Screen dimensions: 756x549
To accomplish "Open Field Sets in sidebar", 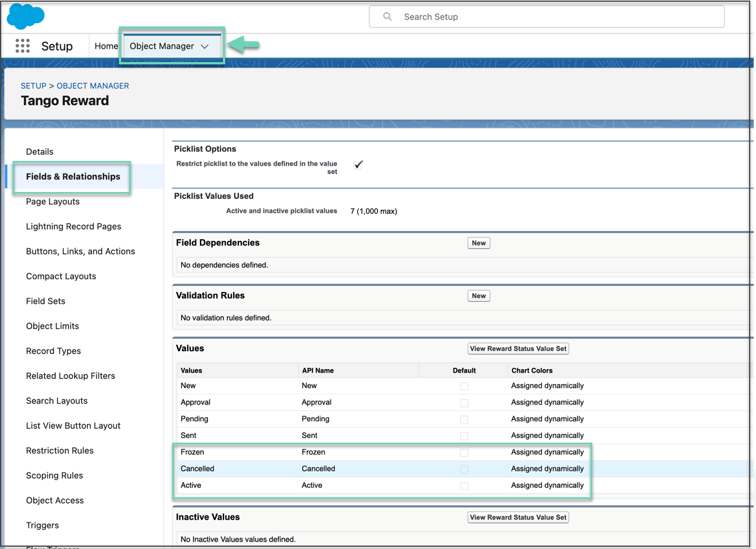I will click(x=45, y=301).
